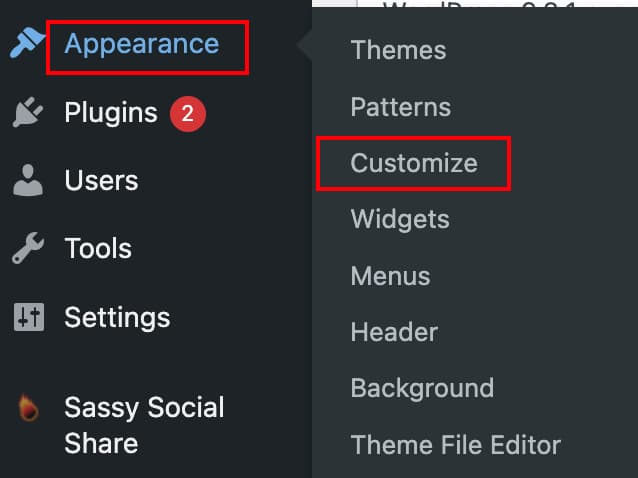Open the Plugins menu item
The width and height of the screenshot is (638, 478).
click(x=111, y=113)
